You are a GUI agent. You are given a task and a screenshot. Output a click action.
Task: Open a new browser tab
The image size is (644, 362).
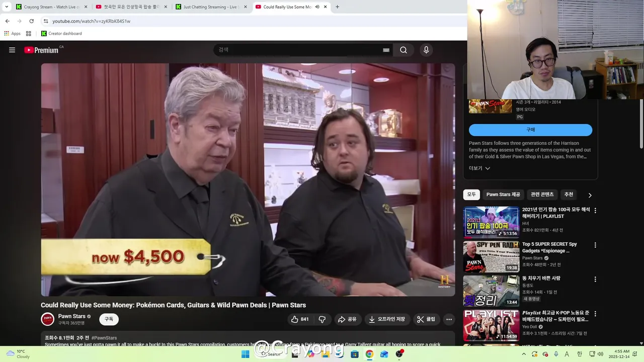337,7
